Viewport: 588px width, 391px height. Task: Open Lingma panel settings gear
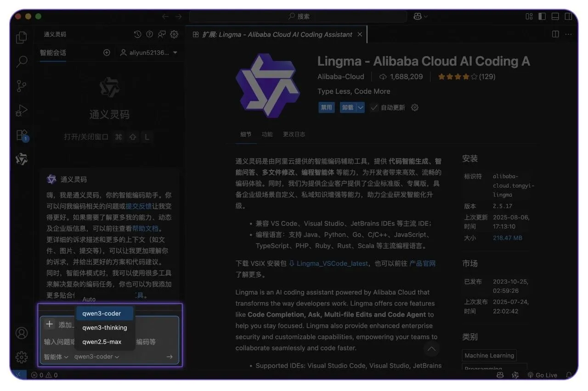pos(174,34)
